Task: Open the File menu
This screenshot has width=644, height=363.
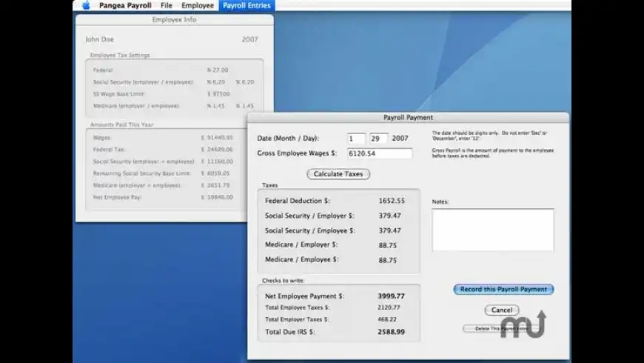Action: (167, 5)
